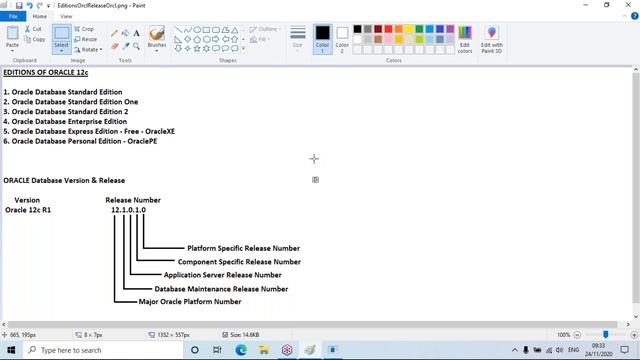640x360 pixels.
Task: Open Edit colors dialog
Action: tap(465, 39)
